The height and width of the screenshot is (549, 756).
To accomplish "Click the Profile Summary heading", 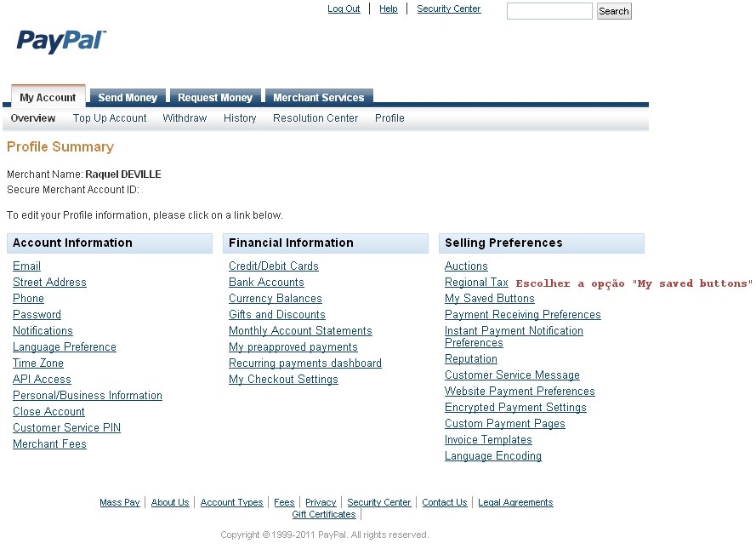I will tap(60, 146).
